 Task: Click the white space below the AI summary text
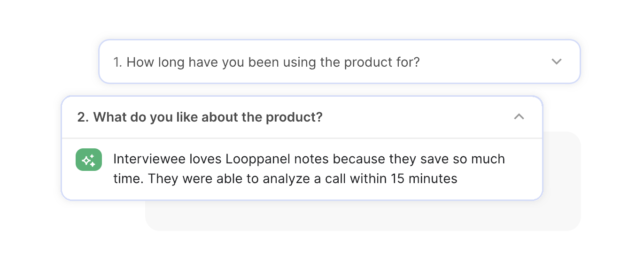tap(302, 193)
